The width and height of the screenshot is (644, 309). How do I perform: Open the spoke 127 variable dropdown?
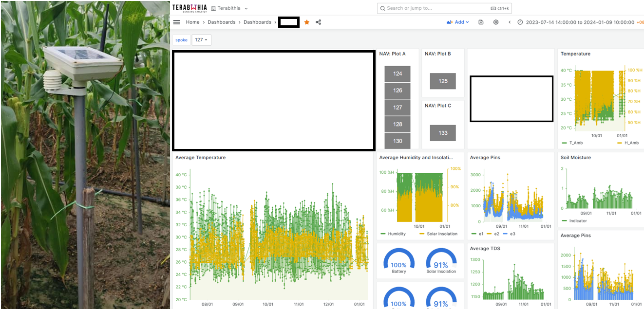[x=201, y=40]
